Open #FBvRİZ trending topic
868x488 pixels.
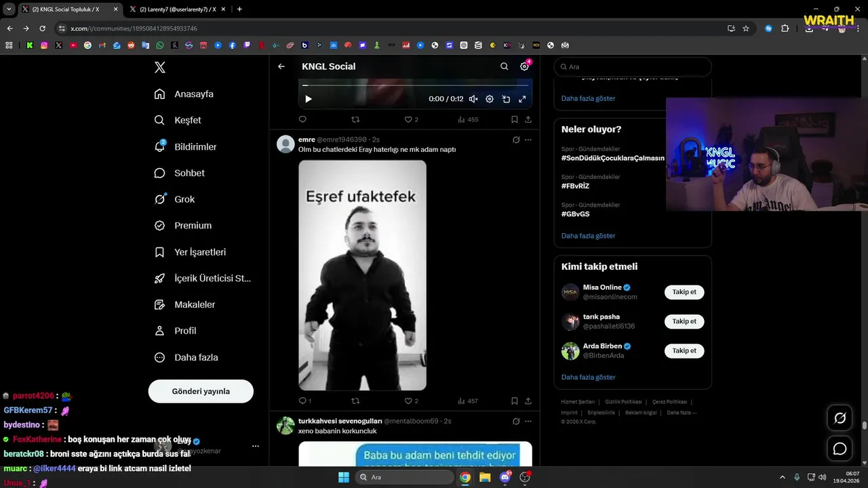click(x=575, y=186)
